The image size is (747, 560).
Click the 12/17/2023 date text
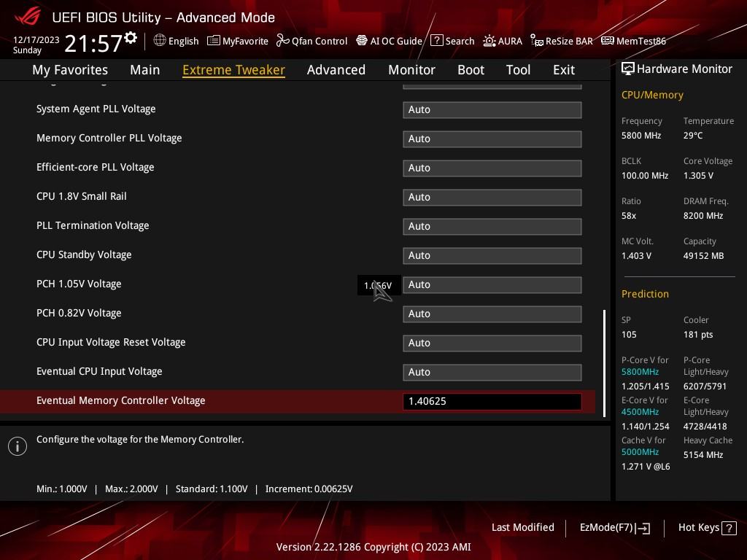point(36,40)
